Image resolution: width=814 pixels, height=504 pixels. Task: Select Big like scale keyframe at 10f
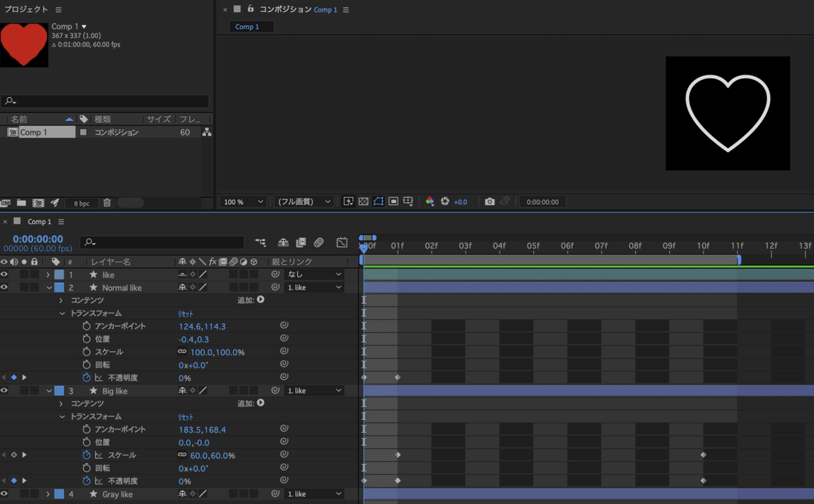703,455
